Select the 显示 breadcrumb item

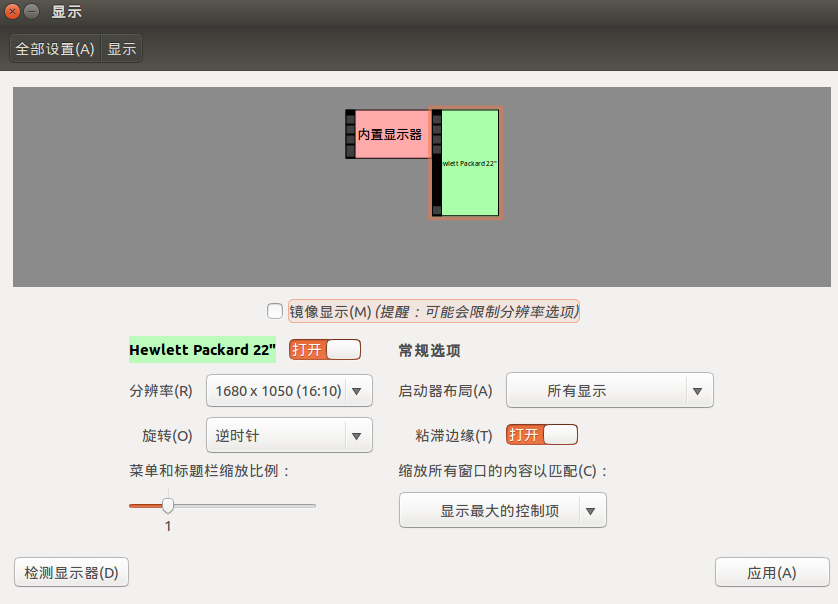tap(121, 48)
